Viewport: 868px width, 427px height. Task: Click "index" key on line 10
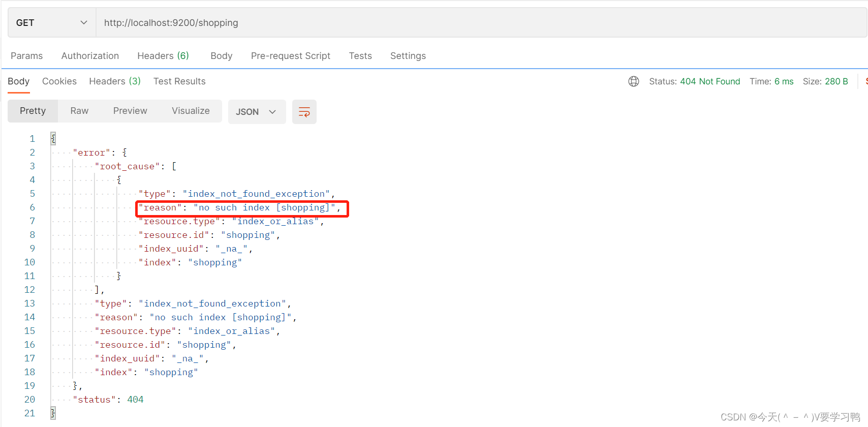157,262
